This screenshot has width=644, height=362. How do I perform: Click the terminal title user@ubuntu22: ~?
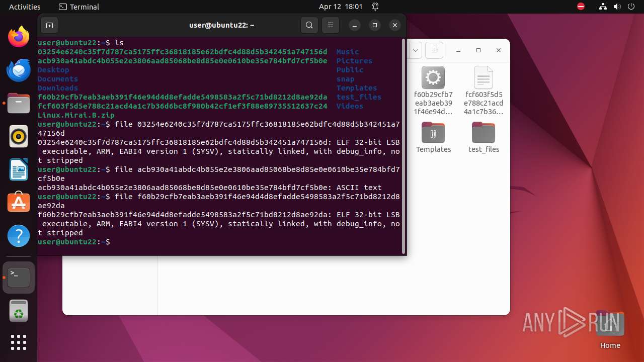click(x=222, y=25)
